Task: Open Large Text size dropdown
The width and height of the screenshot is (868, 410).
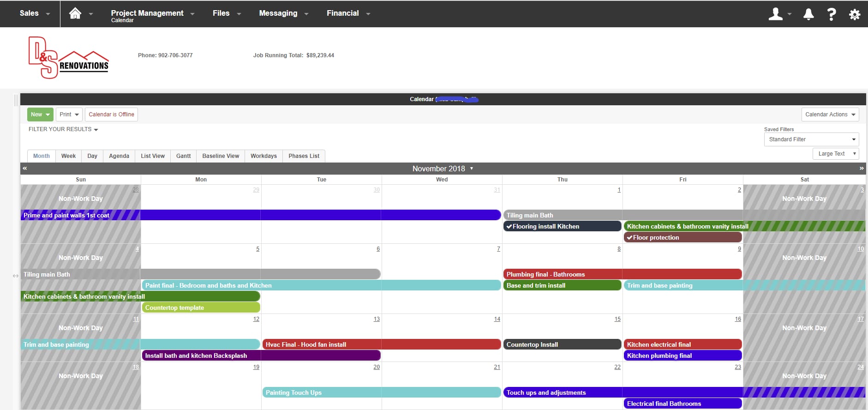Action: point(836,154)
